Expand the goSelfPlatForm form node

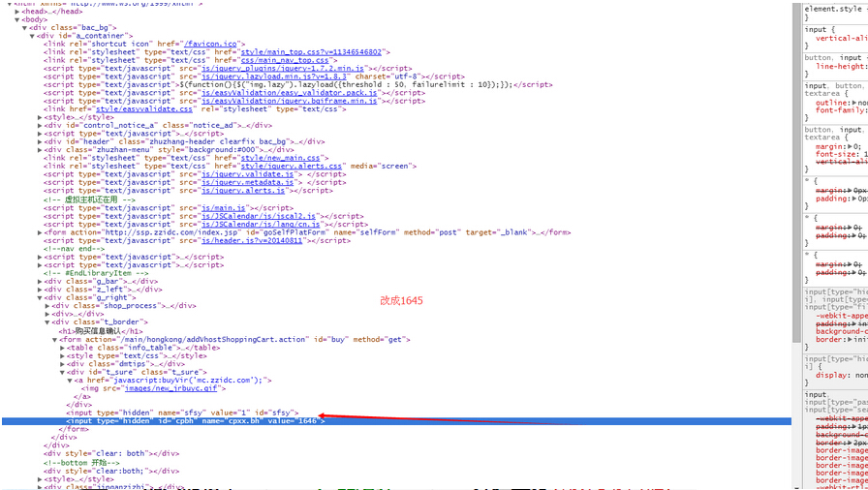pyautogui.click(x=40, y=232)
